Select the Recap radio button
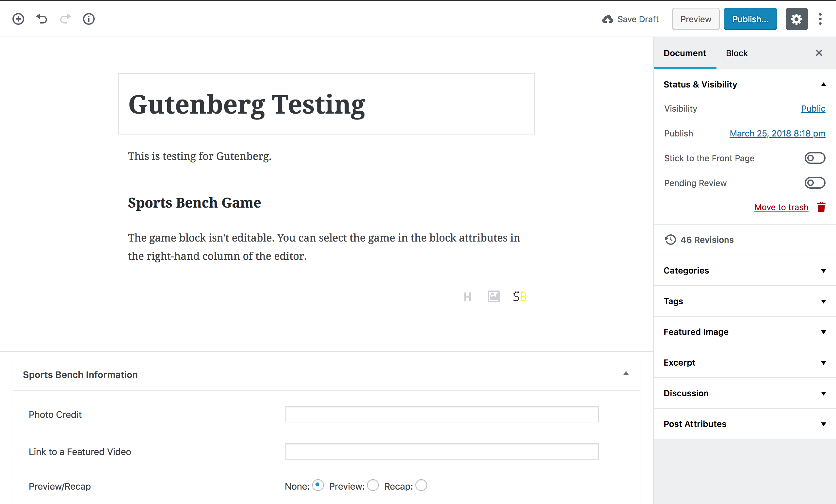The image size is (836, 504). (x=421, y=485)
